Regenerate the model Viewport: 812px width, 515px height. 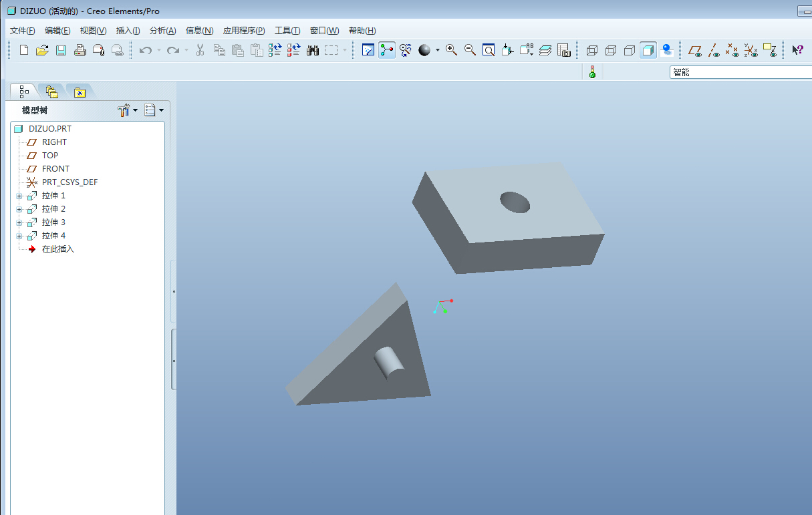tap(275, 50)
